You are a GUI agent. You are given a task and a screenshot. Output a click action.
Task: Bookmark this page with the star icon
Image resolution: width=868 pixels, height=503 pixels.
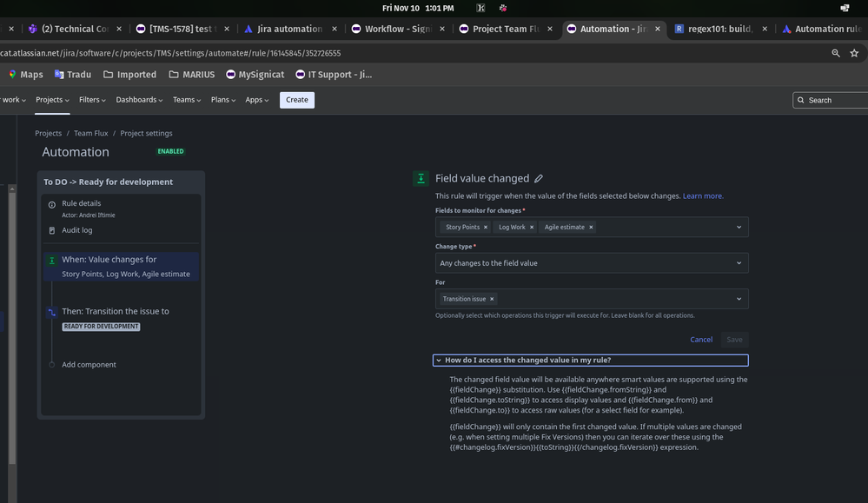tap(854, 53)
